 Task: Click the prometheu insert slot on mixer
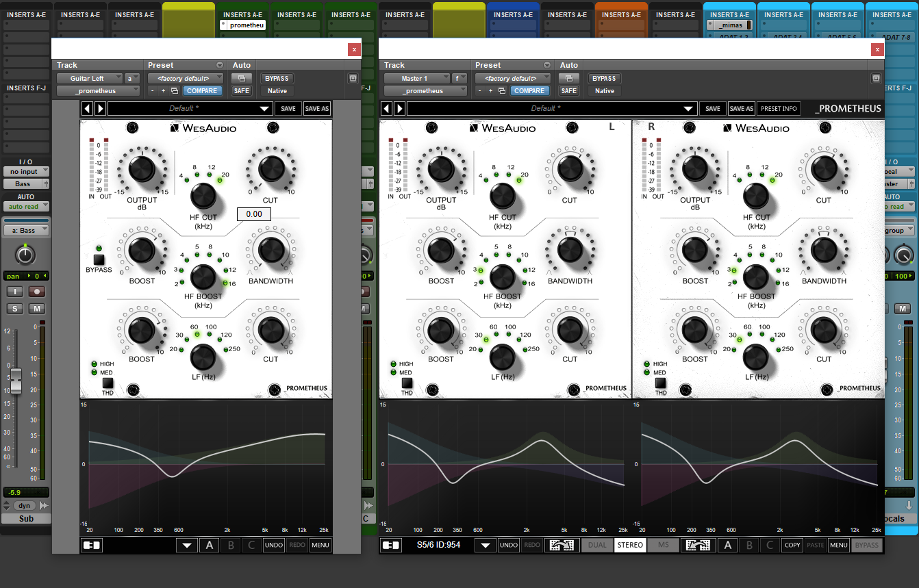coord(242,25)
